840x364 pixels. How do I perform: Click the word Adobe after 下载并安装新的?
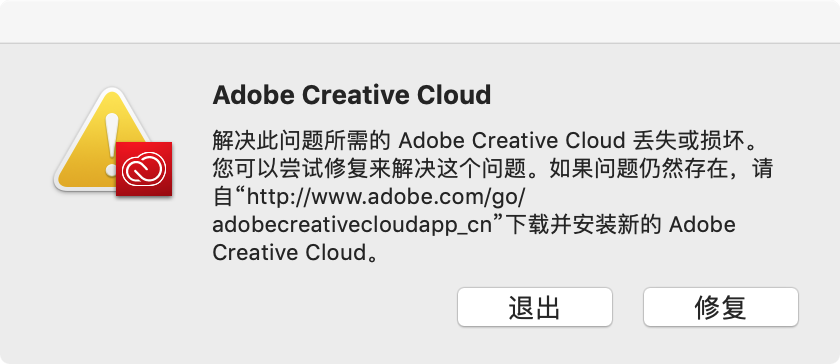[x=701, y=225]
